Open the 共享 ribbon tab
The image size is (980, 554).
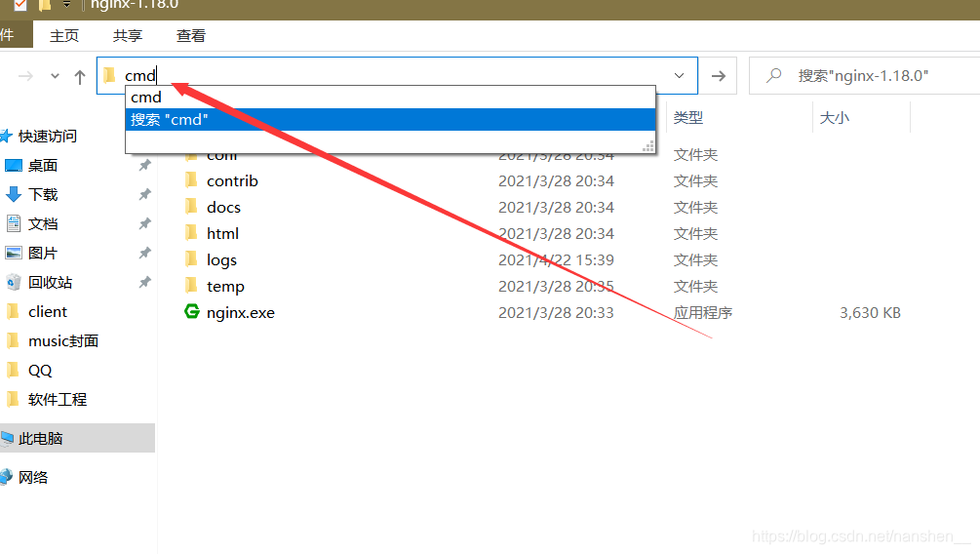coord(128,36)
